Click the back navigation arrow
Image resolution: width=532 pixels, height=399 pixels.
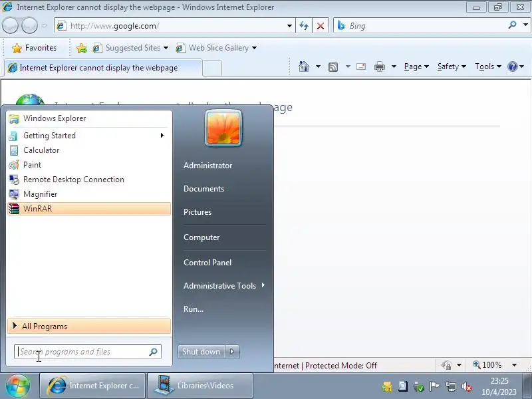[x=10, y=25]
